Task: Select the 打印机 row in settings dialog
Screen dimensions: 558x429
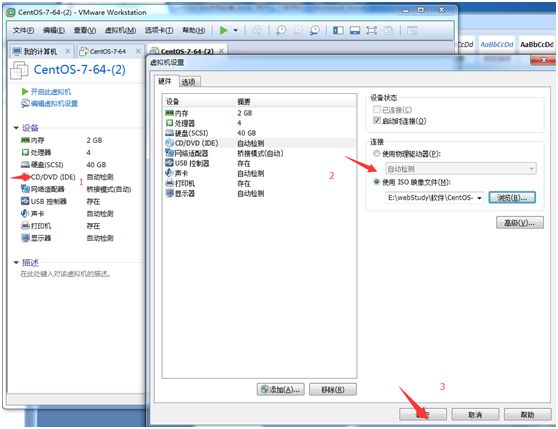Action: (x=259, y=184)
